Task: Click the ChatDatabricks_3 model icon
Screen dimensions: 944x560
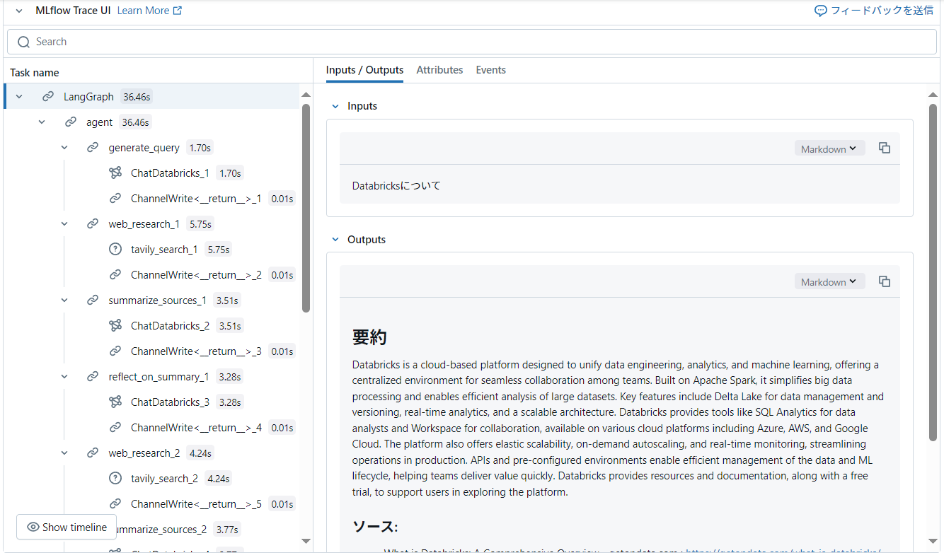Action: pyautogui.click(x=115, y=402)
